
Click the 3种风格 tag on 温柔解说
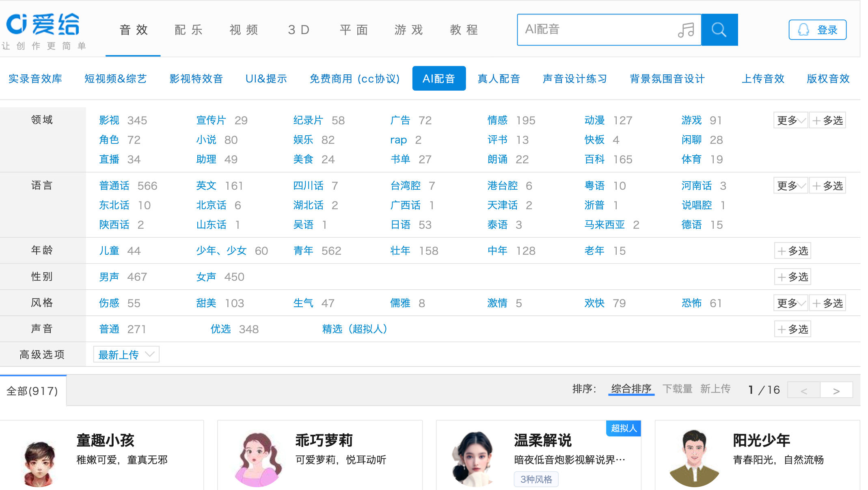click(536, 479)
